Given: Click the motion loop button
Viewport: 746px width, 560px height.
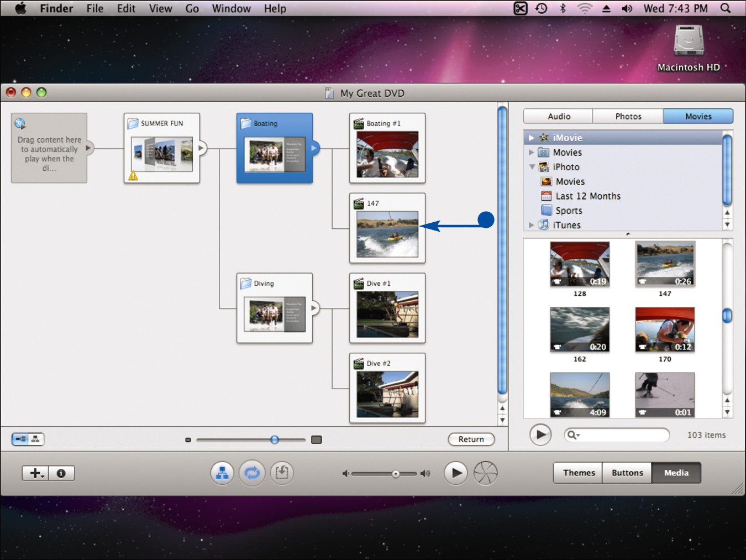Looking at the screenshot, I should click(x=252, y=473).
